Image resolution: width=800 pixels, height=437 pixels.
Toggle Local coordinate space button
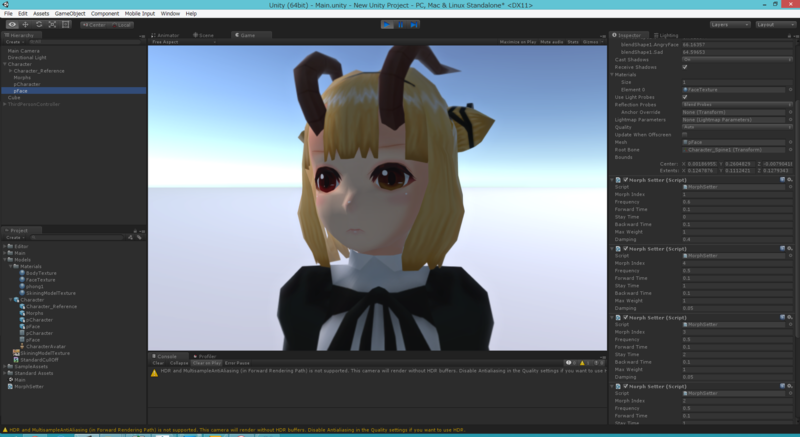pyautogui.click(x=121, y=24)
